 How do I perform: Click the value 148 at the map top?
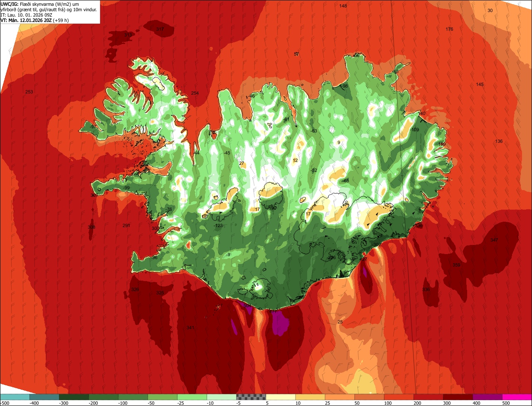click(x=343, y=6)
